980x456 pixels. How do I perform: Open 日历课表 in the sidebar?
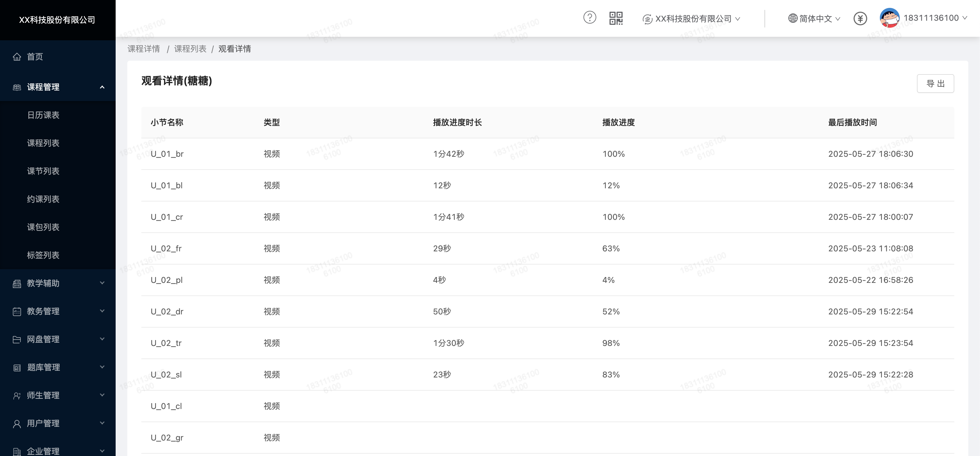click(43, 115)
